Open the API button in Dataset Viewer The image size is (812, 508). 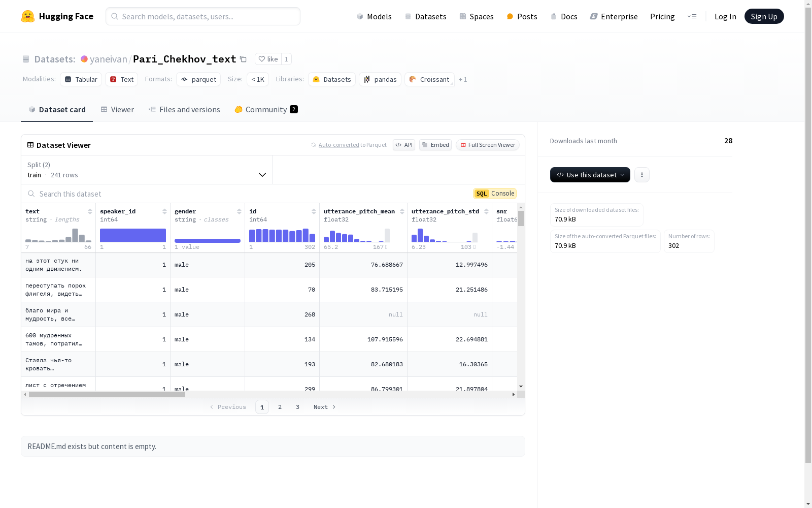click(404, 145)
